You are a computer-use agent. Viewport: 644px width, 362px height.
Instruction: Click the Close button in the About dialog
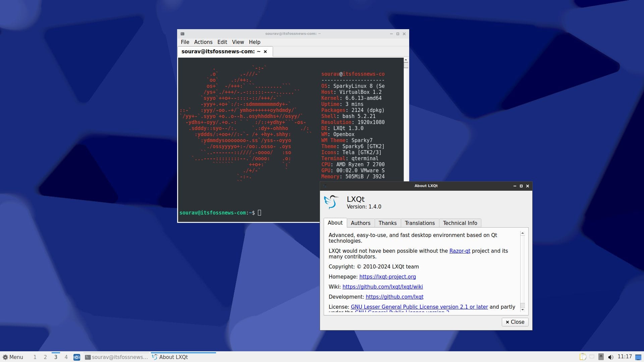pyautogui.click(x=515, y=322)
